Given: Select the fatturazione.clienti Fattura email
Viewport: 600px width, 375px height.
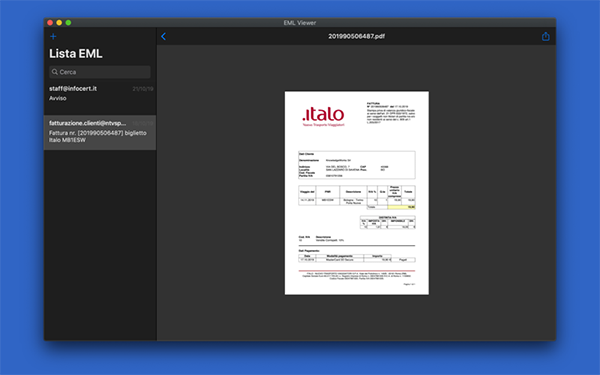Looking at the screenshot, I should pyautogui.click(x=100, y=132).
